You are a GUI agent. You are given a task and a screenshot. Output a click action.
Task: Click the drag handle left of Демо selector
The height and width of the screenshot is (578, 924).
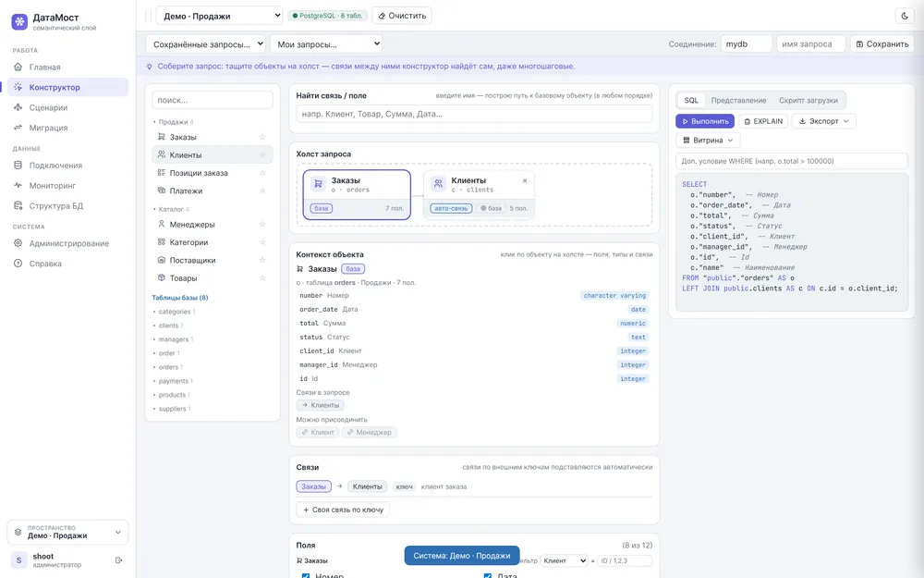tap(149, 16)
